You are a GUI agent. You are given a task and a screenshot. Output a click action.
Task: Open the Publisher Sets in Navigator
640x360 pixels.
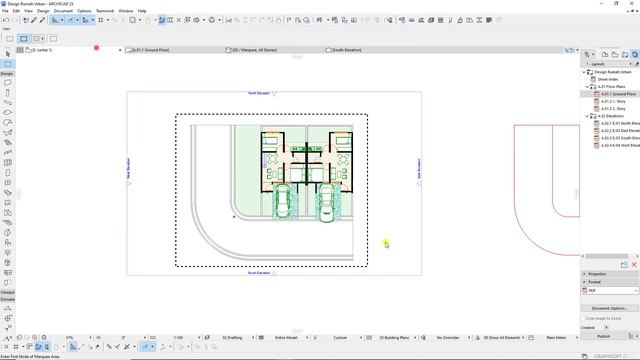tap(635, 54)
